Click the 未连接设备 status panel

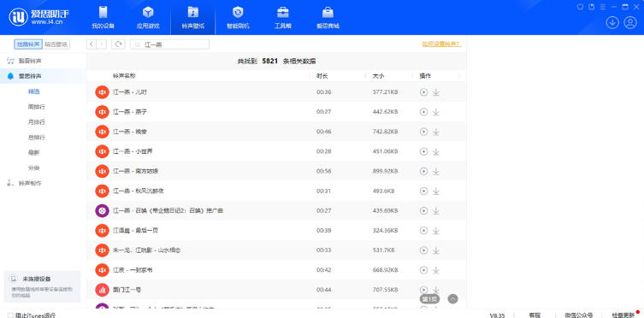coord(42,286)
